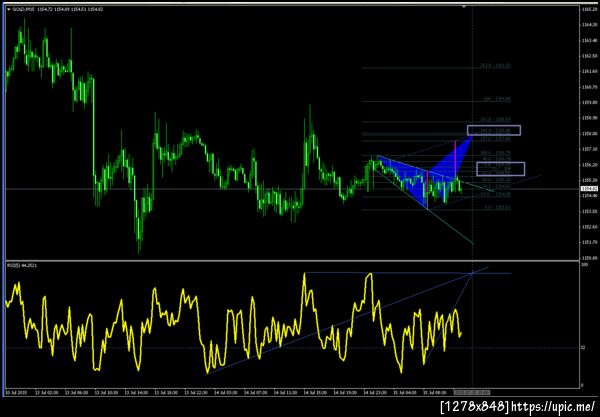Click the 1156.20 price scale label
This screenshot has height=417, width=600.
coord(590,165)
